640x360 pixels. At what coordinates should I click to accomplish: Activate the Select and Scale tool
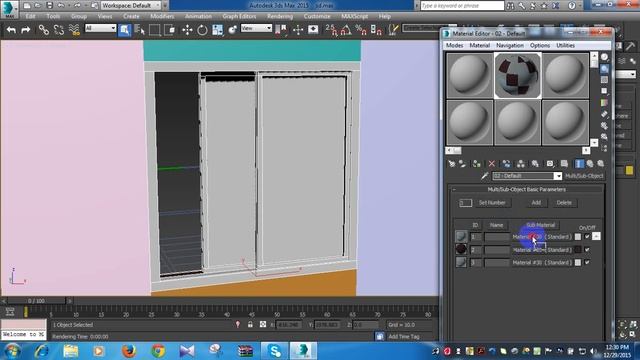click(217, 30)
